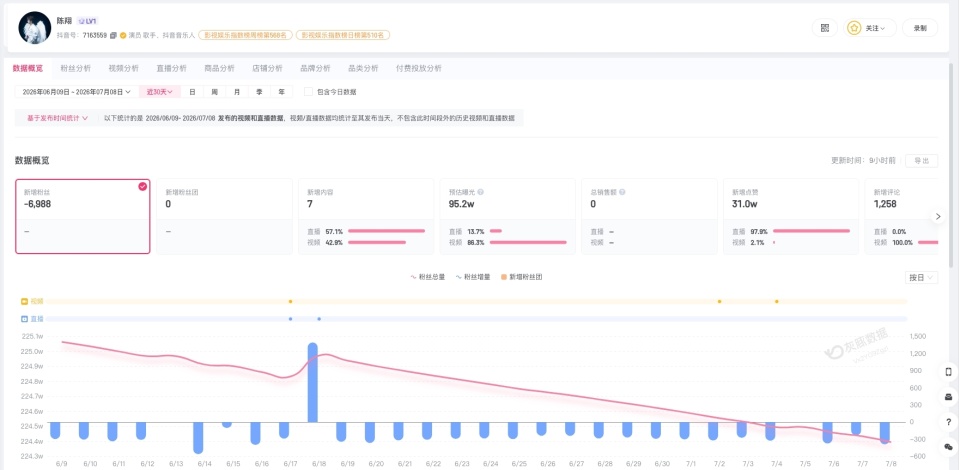Click the WeChat icon on right sidebar
Viewport: 960px width, 470px height.
[x=948, y=447]
